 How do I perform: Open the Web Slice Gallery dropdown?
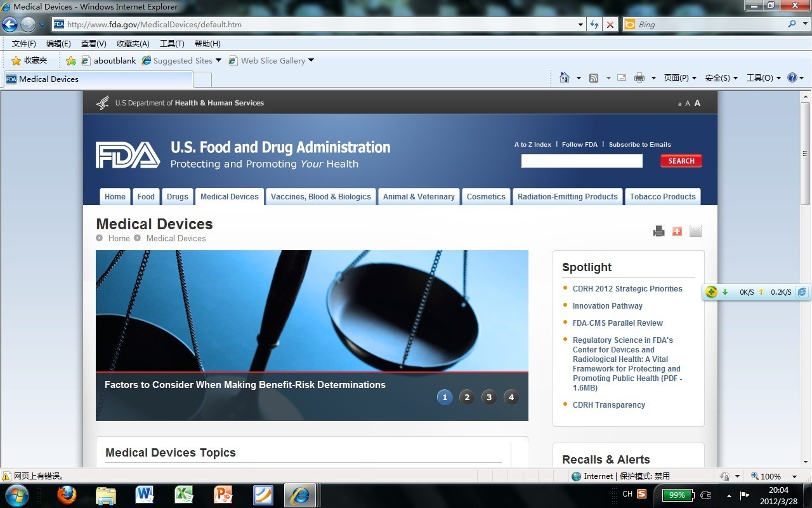311,60
